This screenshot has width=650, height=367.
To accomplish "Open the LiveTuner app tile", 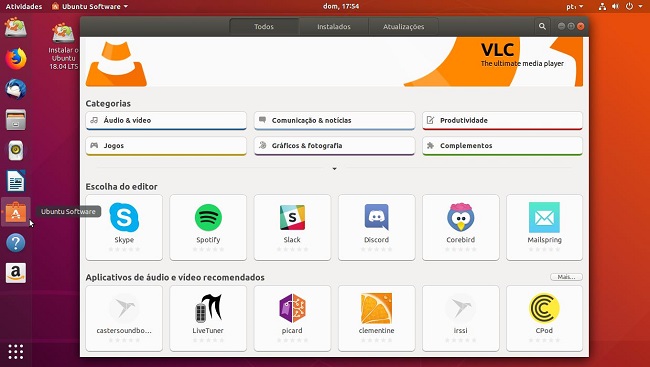I will [208, 318].
